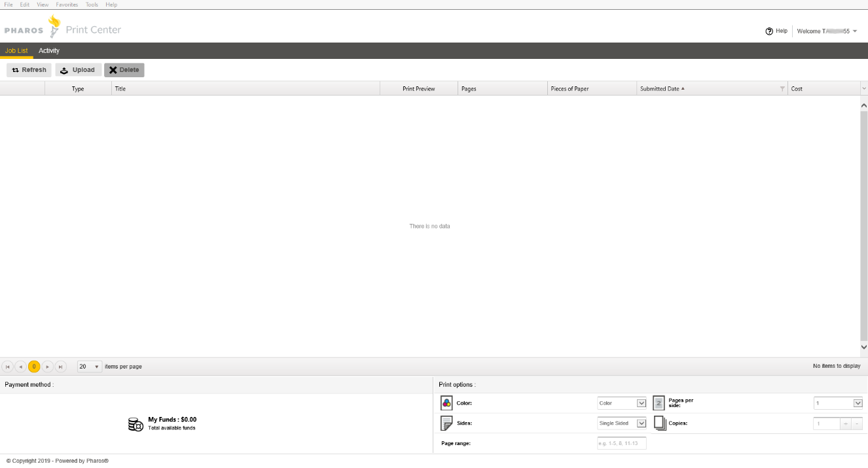Open the Favorites menu
This screenshot has height=468, width=868.
67,5
